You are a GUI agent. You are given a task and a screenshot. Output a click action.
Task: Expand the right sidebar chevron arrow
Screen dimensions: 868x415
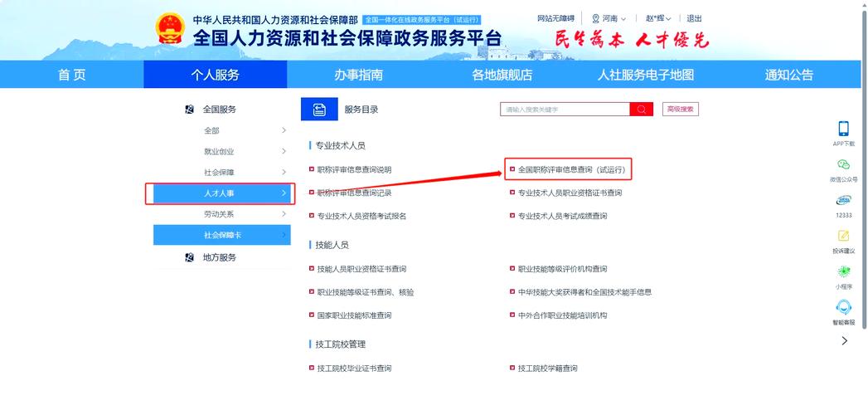844,341
